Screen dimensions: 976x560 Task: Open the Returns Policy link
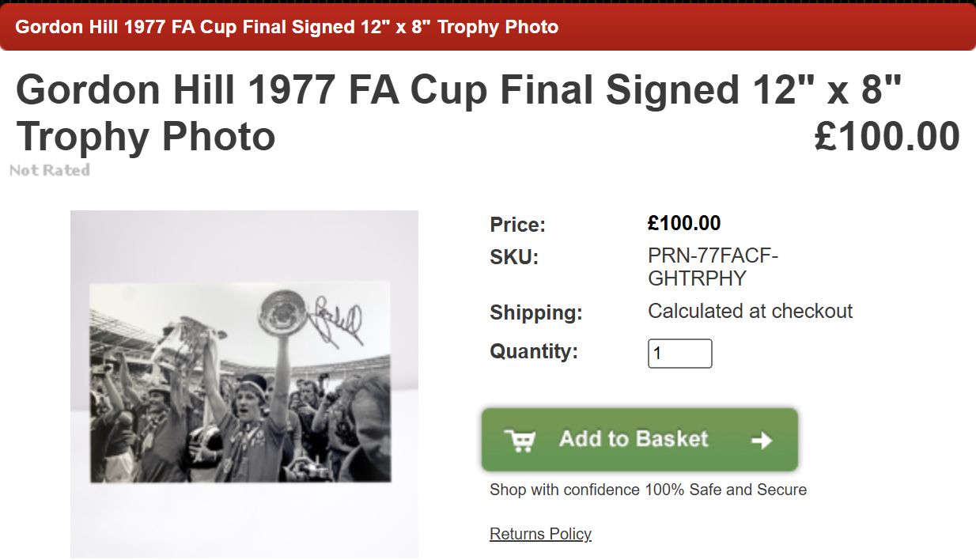coord(540,534)
